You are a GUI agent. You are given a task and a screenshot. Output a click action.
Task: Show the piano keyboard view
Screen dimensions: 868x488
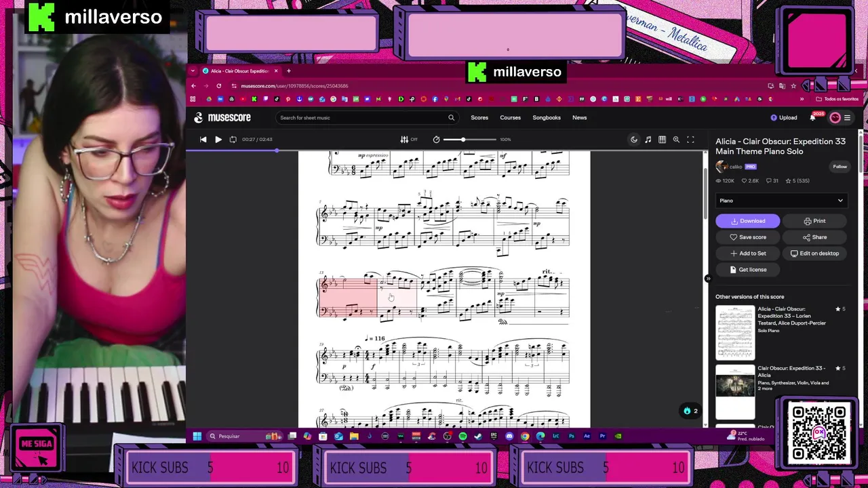pos(662,139)
